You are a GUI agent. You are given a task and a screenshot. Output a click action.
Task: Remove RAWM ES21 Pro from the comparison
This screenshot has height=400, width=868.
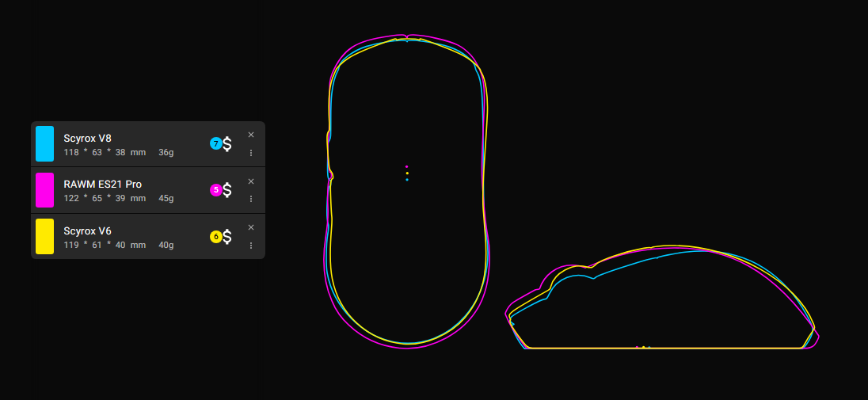[x=251, y=181]
